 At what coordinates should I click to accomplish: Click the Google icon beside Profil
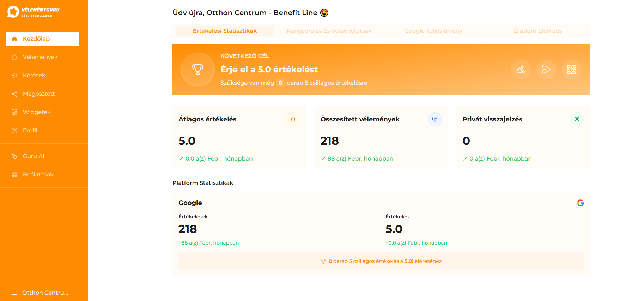coord(14,131)
